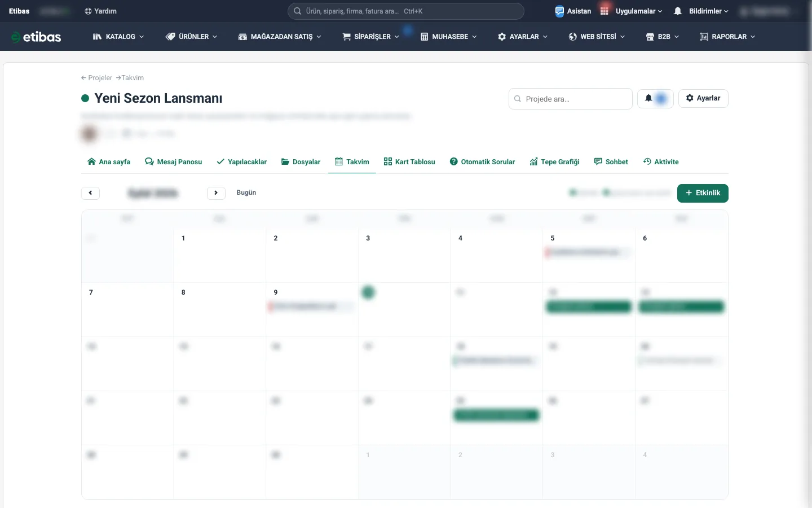Click the highlighted today circle

click(368, 292)
